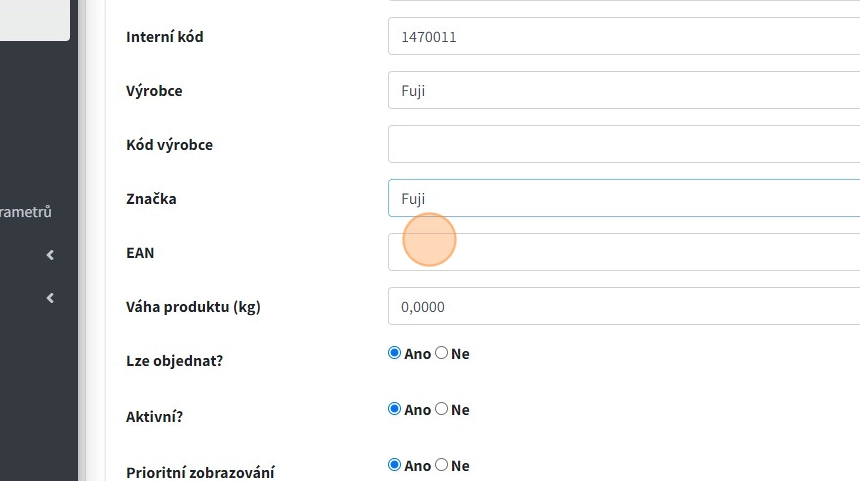
Task: Click the 'EAN' label text
Action: pyautogui.click(x=140, y=253)
